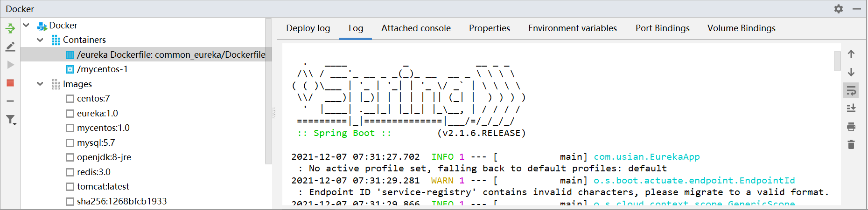Select the mysql:5.7 image
Screen dimensions: 868x210
pyautogui.click(x=96, y=143)
